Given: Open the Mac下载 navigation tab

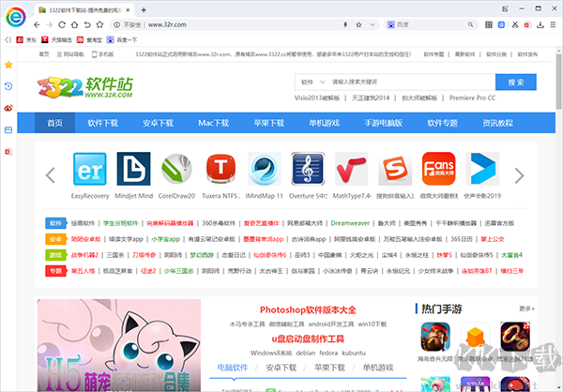Looking at the screenshot, I should (214, 123).
